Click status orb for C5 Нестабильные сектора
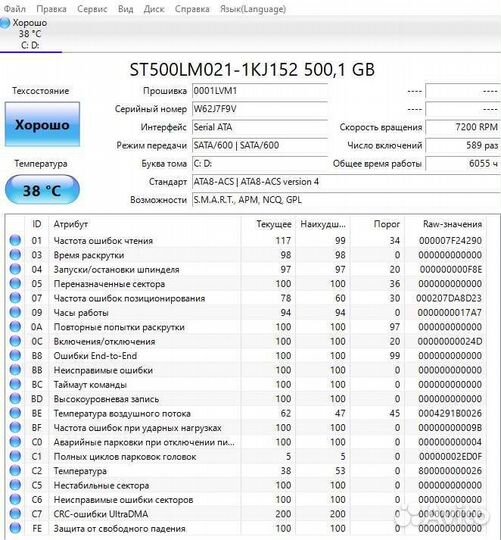 click(x=15, y=485)
